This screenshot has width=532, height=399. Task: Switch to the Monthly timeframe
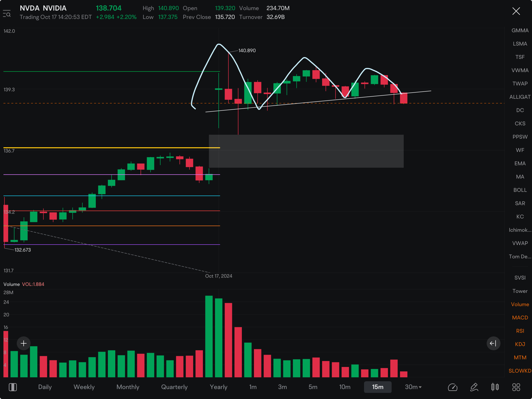coord(128,387)
